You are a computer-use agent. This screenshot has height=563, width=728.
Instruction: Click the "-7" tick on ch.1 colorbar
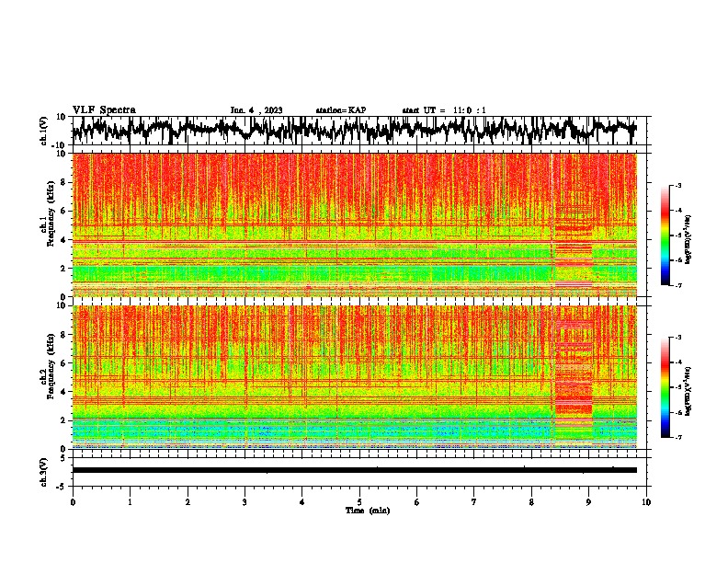(x=677, y=285)
